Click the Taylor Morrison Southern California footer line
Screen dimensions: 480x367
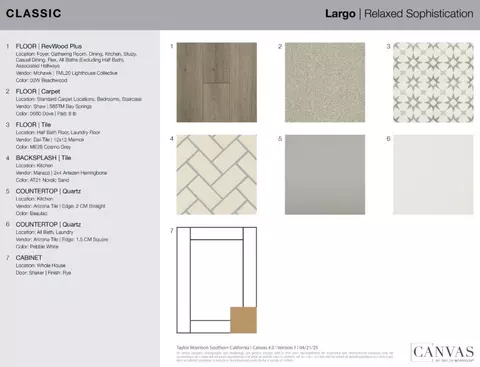pyautogui.click(x=247, y=348)
